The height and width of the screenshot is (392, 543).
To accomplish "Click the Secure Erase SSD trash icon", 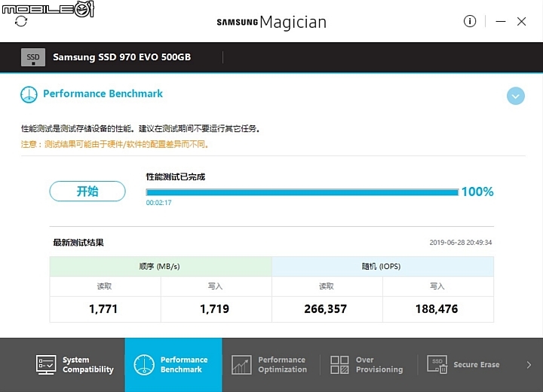I will [x=437, y=365].
